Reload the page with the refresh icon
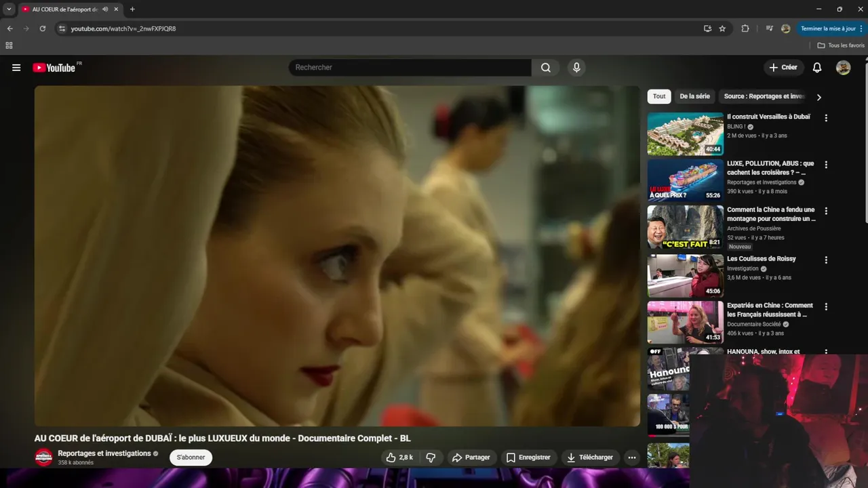The width and height of the screenshot is (868, 488). pos(42,28)
